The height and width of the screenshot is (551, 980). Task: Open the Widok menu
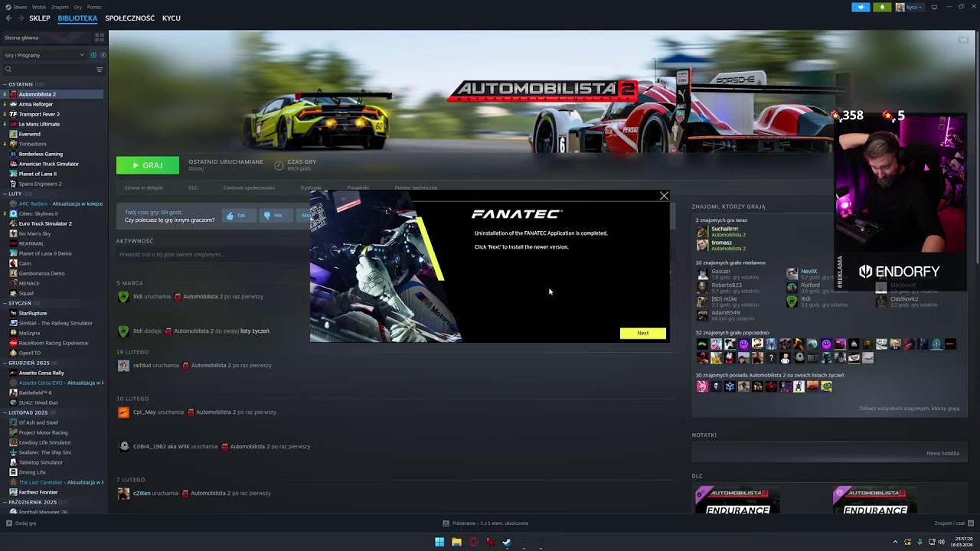click(x=39, y=7)
